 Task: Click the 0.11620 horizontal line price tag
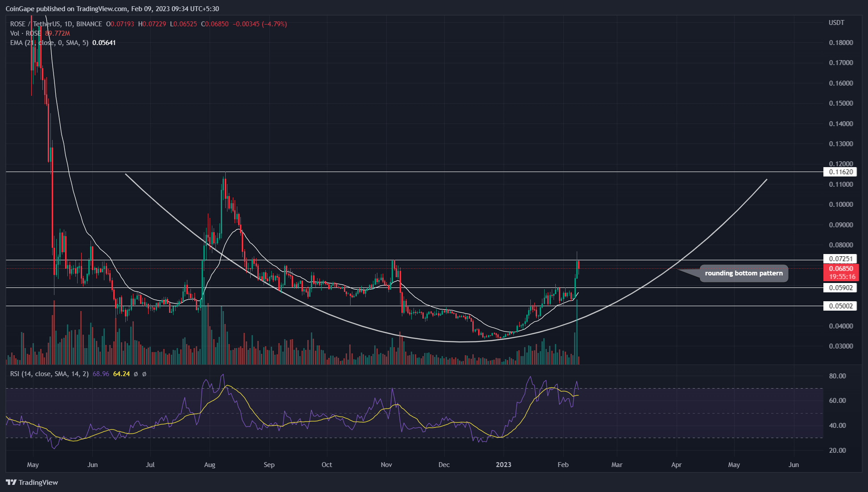(840, 172)
